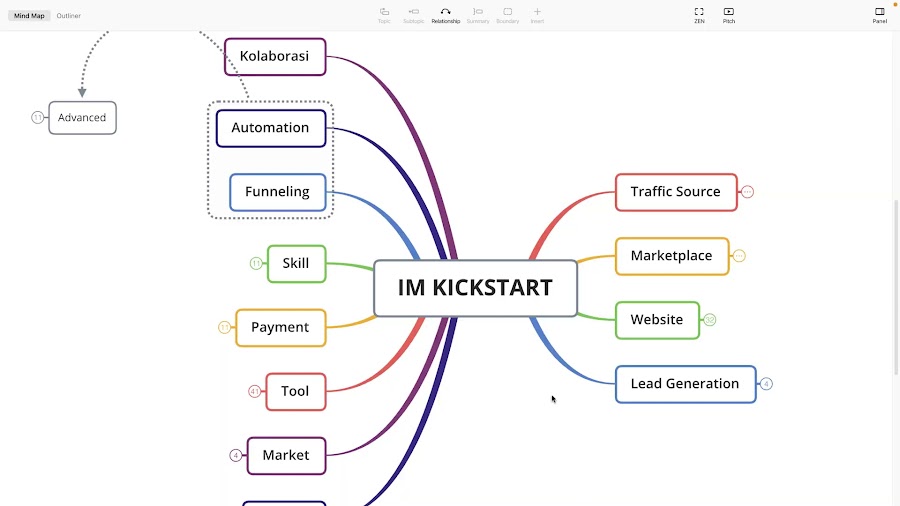Select the Funneling topic
This screenshot has width=900, height=506.
tap(278, 192)
